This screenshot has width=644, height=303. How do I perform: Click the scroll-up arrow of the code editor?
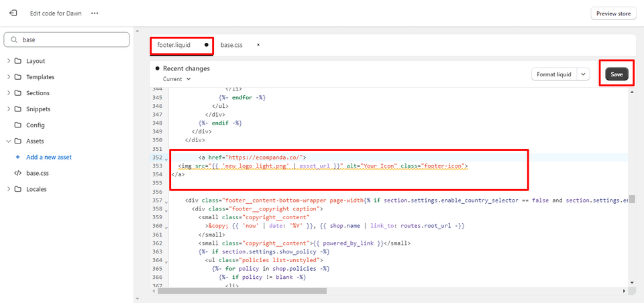tap(632, 92)
